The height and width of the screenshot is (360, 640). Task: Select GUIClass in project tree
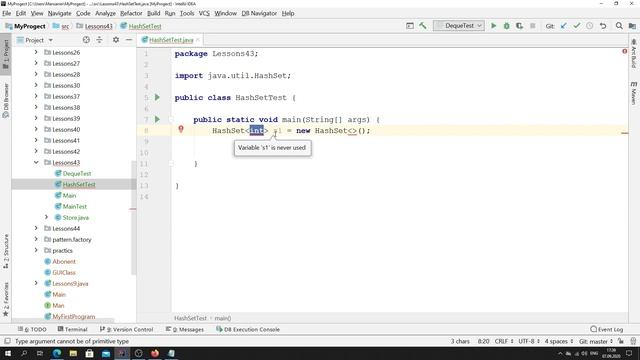[64, 272]
